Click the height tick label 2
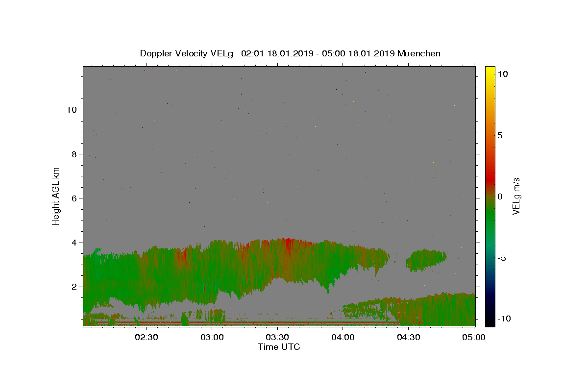The width and height of the screenshot is (588, 392). (x=74, y=287)
